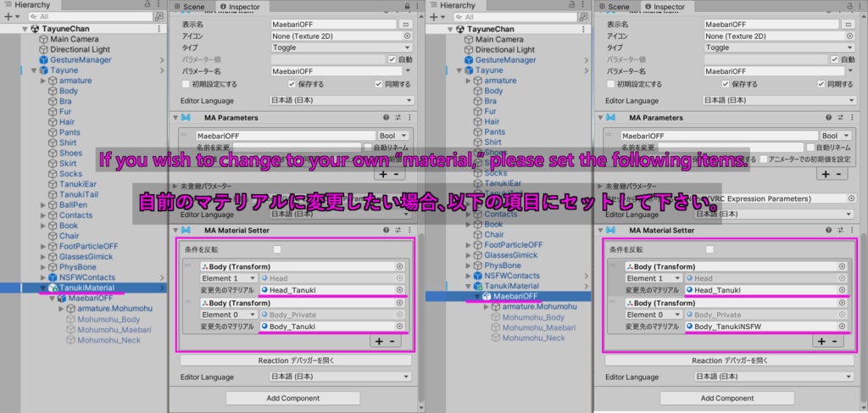Open bottom Editor Language dropdown in left Inspector
The width and height of the screenshot is (868, 413).
click(341, 377)
